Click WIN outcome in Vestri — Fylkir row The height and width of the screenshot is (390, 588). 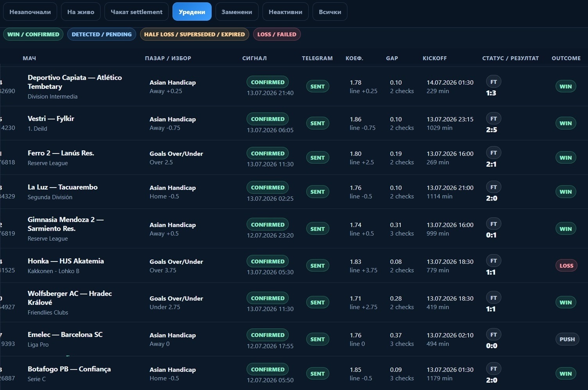(x=566, y=123)
